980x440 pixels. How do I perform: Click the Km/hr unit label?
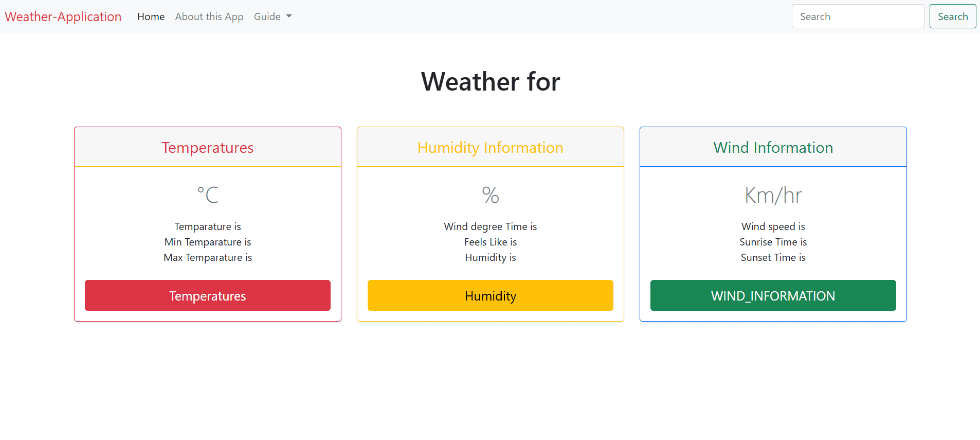click(x=773, y=195)
